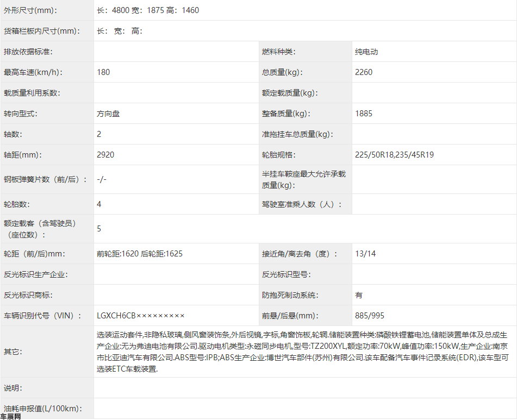The height and width of the screenshot is (420, 517).
Task: Select the seating capacity value 5
Action: click(99, 229)
